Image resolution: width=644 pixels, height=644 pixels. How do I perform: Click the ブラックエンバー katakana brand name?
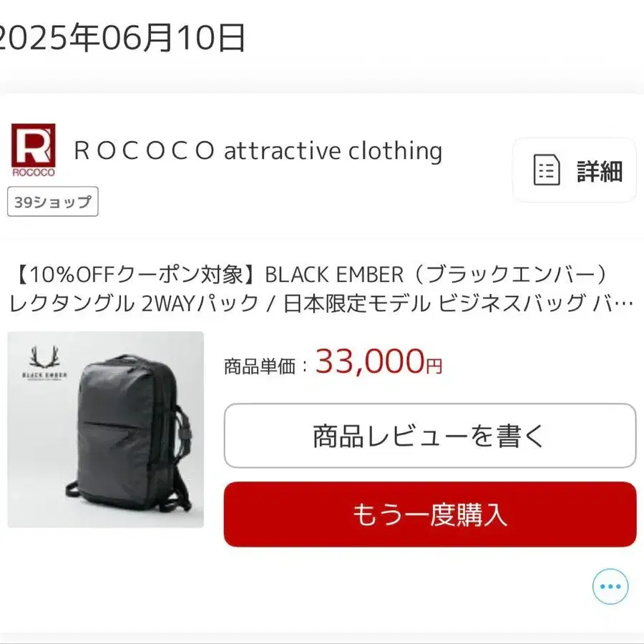(509, 275)
